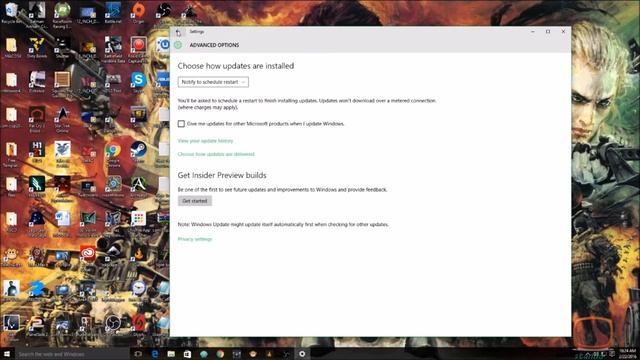Viewport: 640px width, 360px height.
Task: Open the H1Z1 desktop shortcut
Action: [x=37, y=151]
